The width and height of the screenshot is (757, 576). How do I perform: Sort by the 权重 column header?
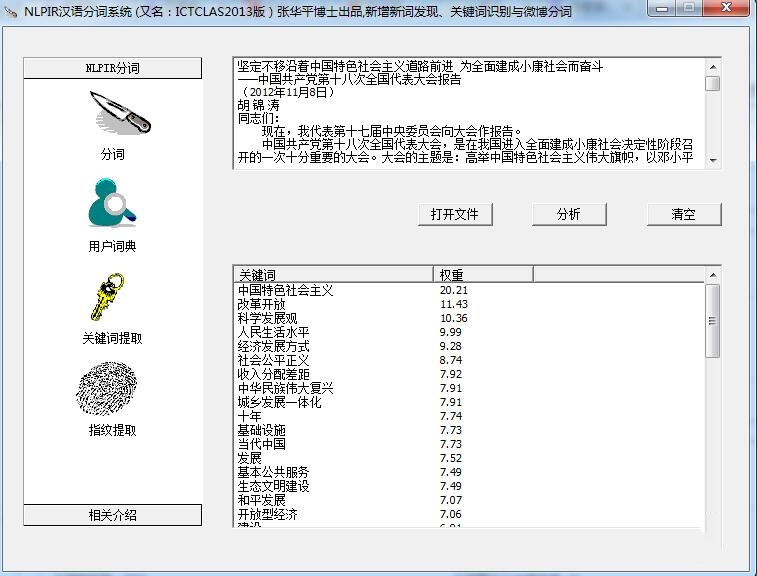[483, 275]
